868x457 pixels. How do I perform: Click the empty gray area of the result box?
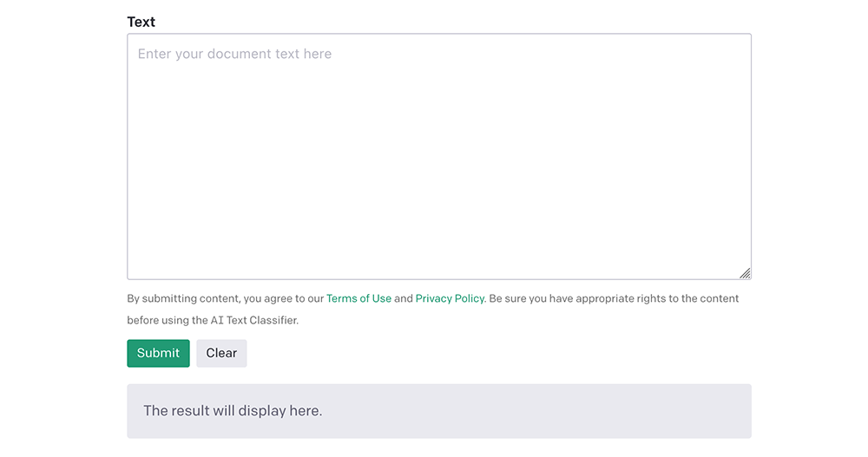(x=537, y=411)
